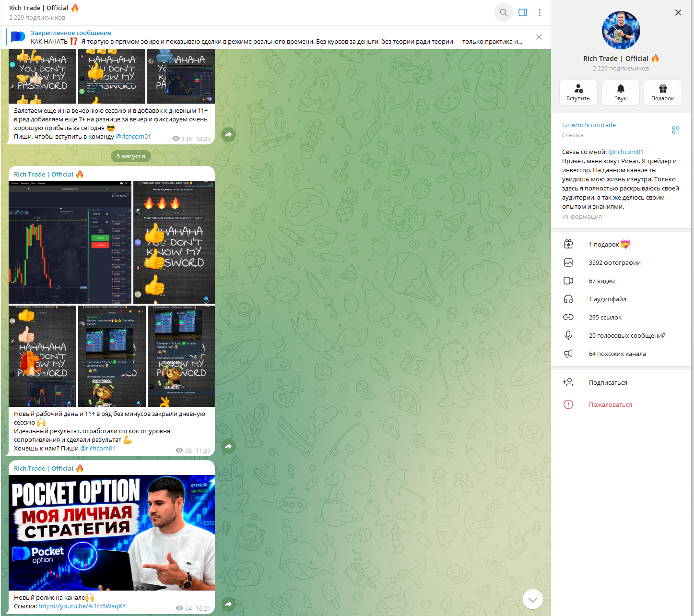This screenshot has height=616, width=694.
Task: Click the add-user icon beside Подписаться
Action: 568,382
